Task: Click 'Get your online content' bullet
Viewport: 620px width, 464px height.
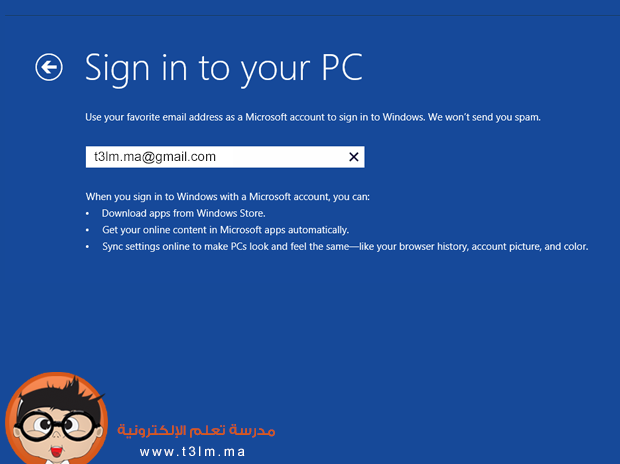Action: coord(225,230)
